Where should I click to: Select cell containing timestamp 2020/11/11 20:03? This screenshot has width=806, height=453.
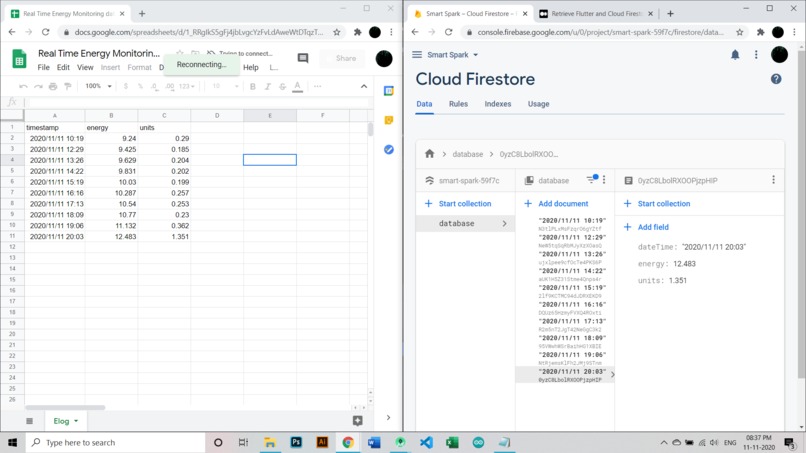54,237
